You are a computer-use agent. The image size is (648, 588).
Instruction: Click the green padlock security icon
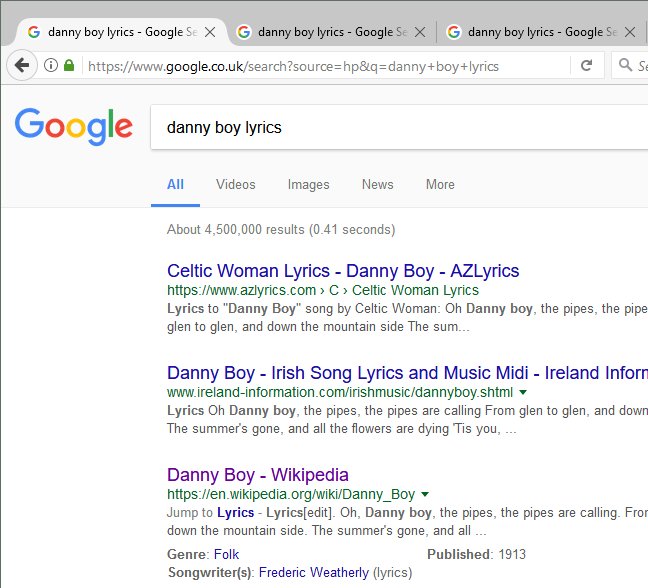coord(69,65)
